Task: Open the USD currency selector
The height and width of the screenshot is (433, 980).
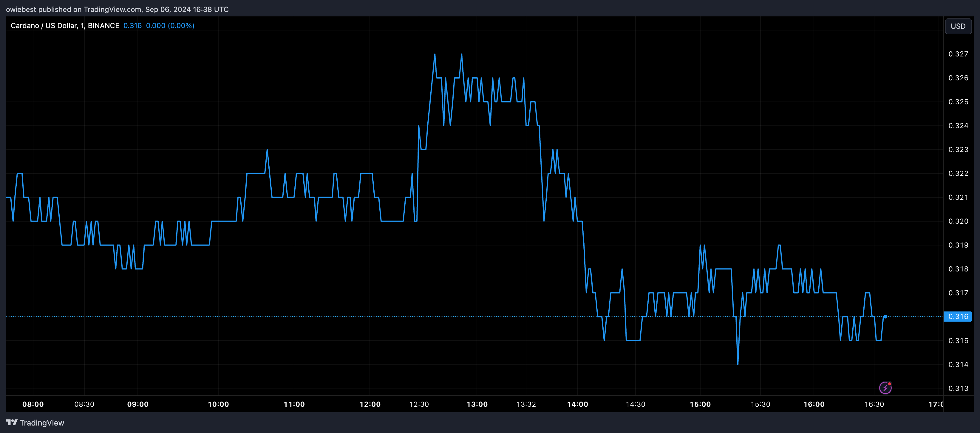Action: click(x=958, y=26)
